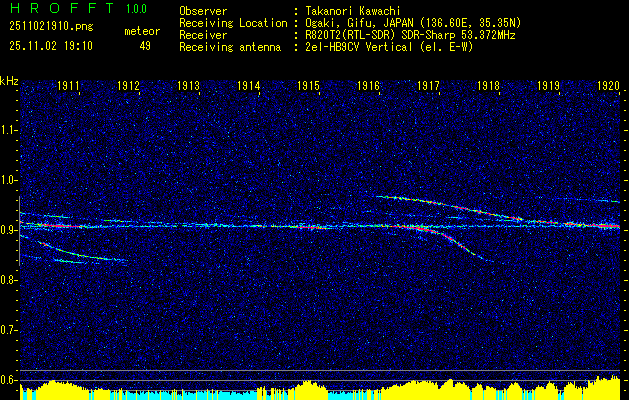Click the yellow signal power histogram
This screenshot has height=400, width=629.
[314, 391]
